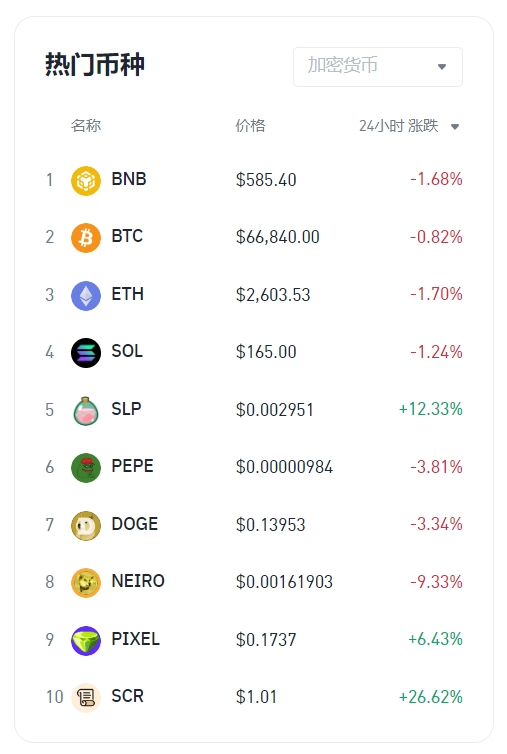Click the Solana SOL logo icon
507x754 pixels.
point(86,352)
